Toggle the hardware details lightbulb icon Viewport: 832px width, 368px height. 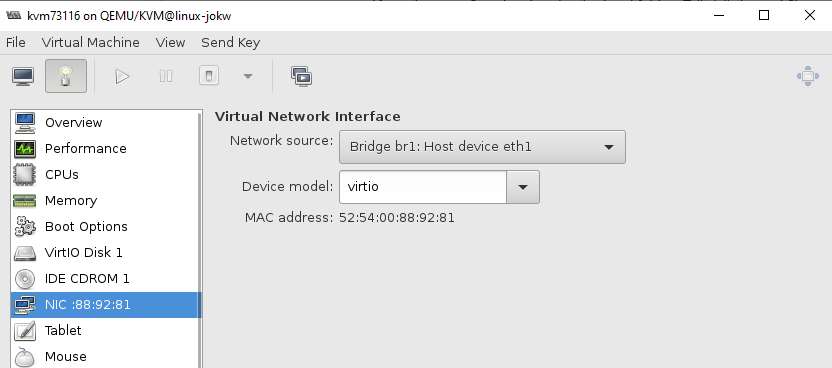66,76
